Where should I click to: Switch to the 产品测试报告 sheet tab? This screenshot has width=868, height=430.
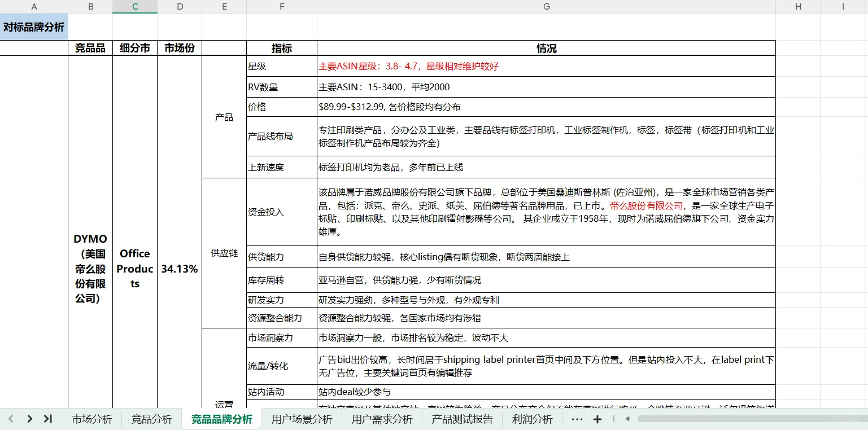463,419
